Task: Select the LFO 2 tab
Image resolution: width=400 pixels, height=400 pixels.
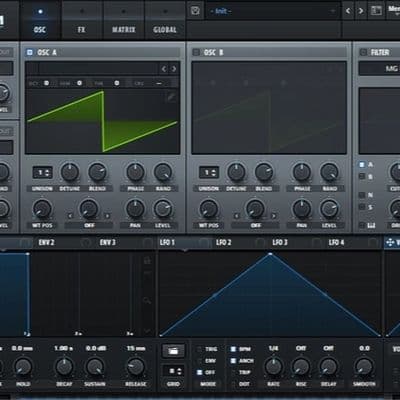Action: [x=223, y=242]
